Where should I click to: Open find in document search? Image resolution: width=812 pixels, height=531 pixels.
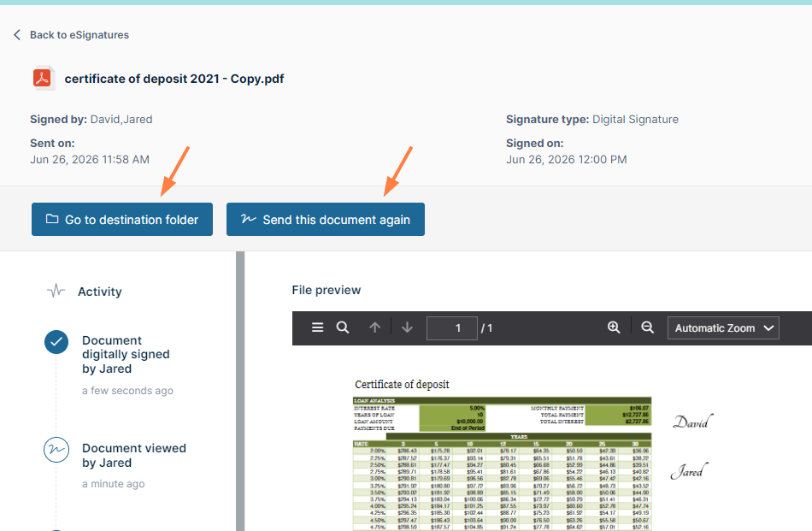(342, 327)
